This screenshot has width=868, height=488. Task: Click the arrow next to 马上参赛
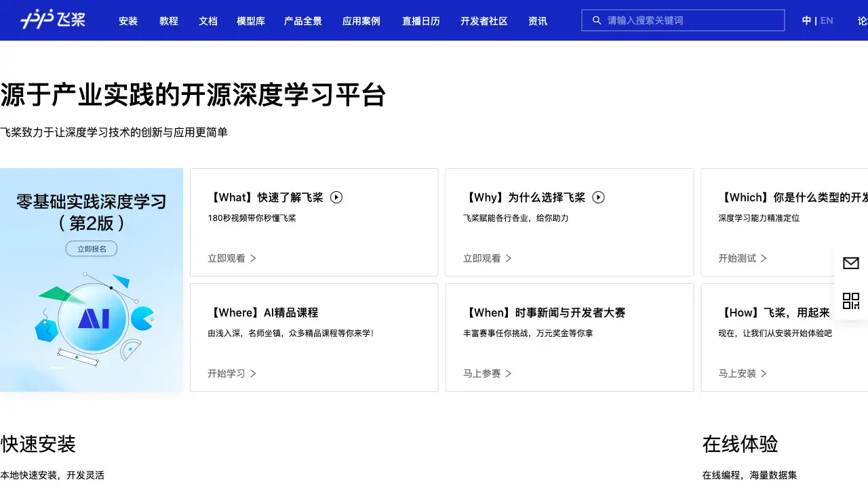point(509,373)
